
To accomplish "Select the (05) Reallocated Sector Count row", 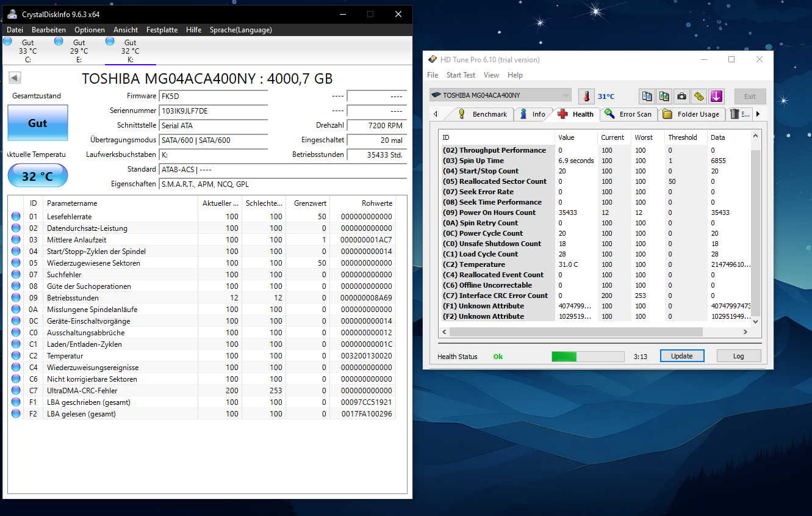I will [595, 181].
